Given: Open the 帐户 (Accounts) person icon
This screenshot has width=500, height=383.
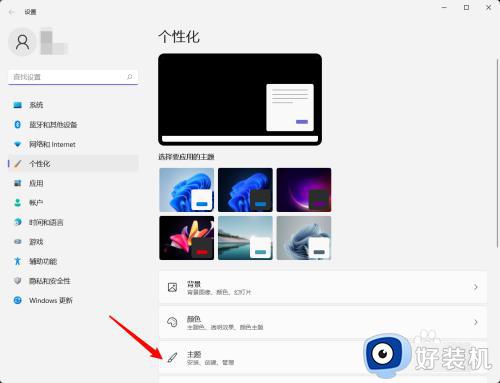Looking at the screenshot, I should (17, 203).
